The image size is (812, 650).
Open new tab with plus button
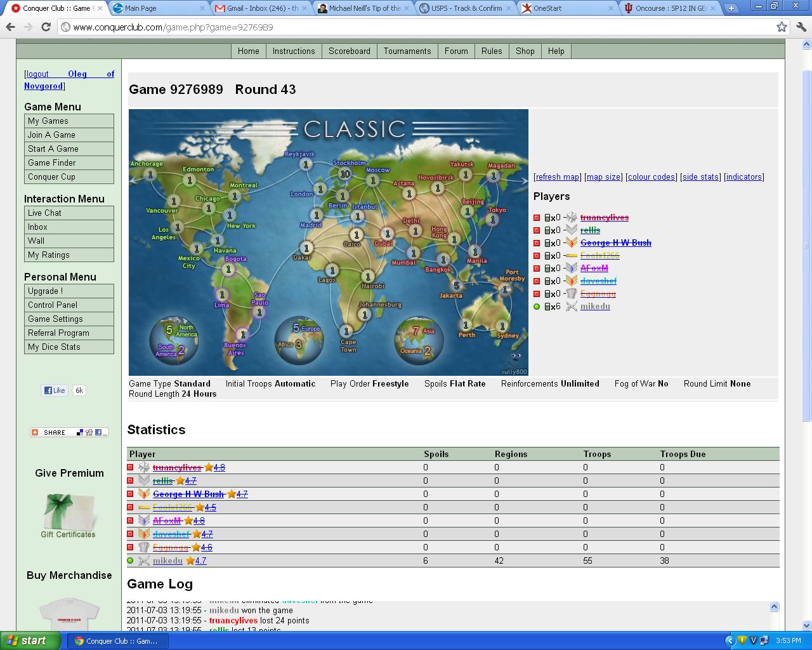pos(731,8)
